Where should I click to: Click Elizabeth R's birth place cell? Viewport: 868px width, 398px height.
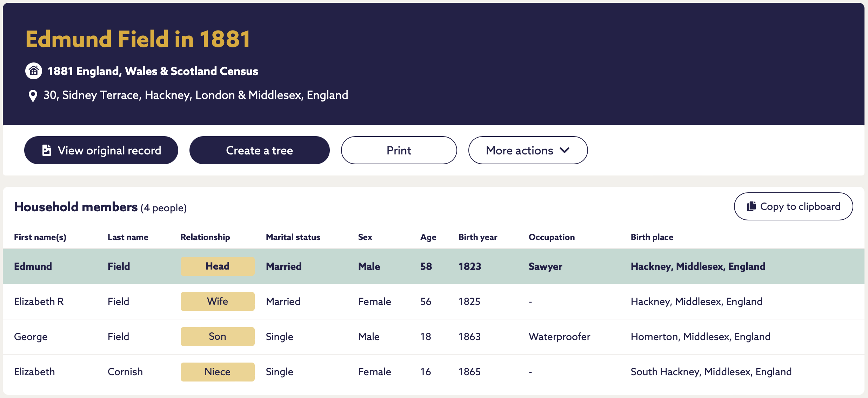[696, 301]
